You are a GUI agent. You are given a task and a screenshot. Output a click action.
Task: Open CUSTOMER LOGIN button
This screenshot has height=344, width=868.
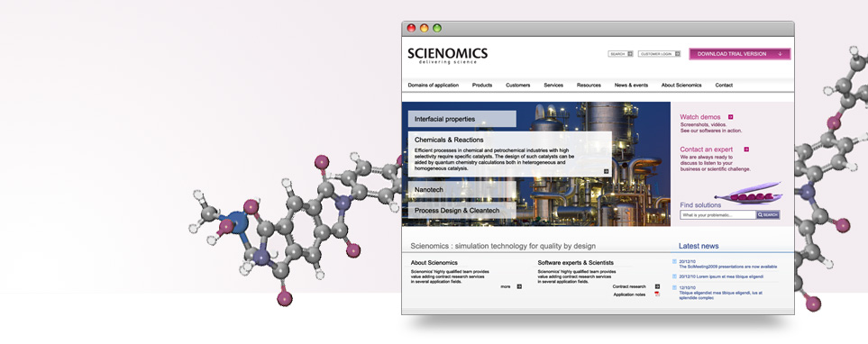pyautogui.click(x=659, y=54)
